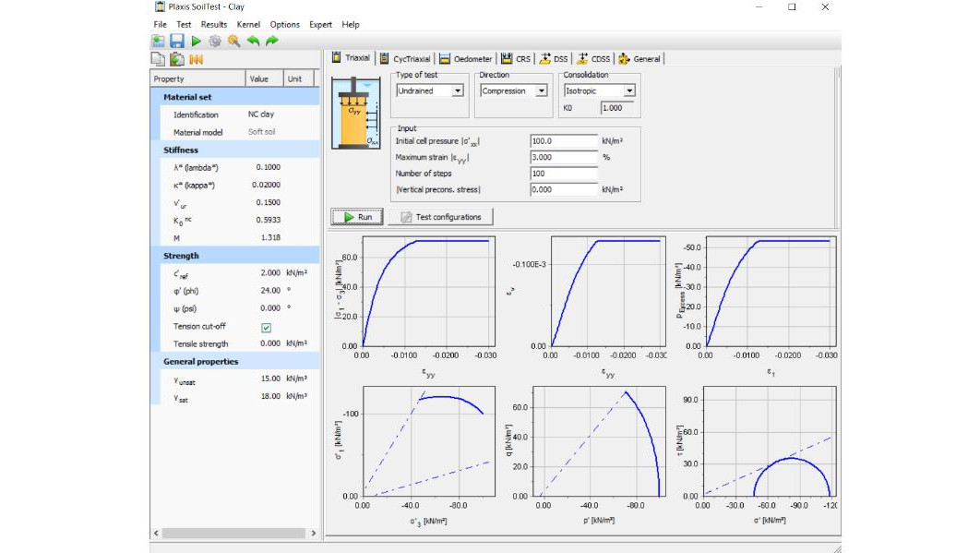
Task: Open settings with the gray gear icon
Action: coord(215,42)
